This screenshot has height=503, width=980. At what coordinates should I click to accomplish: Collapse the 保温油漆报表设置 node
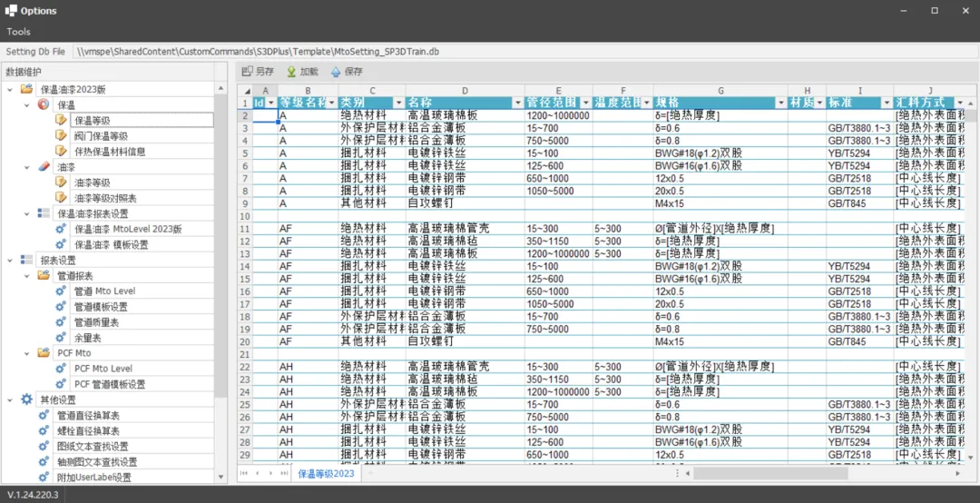click(27, 214)
